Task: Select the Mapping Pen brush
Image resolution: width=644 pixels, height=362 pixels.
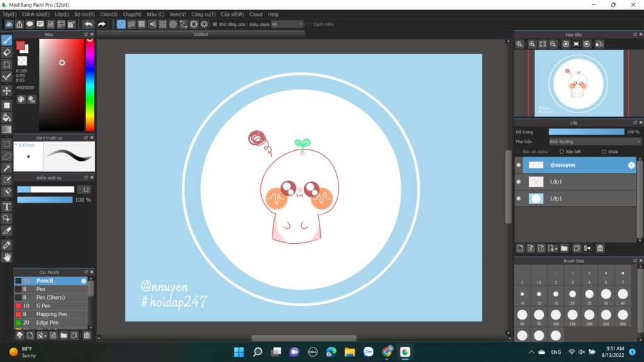Action: [51, 314]
